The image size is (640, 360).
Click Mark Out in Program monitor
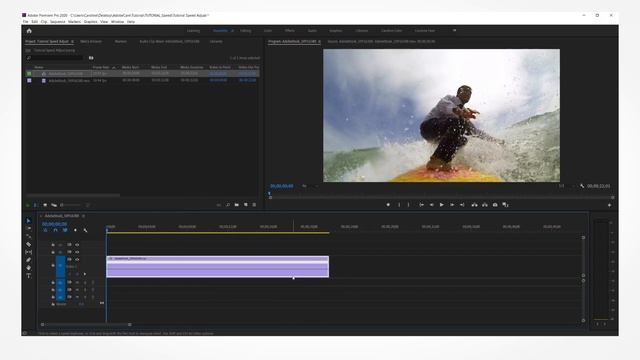pyautogui.click(x=409, y=205)
